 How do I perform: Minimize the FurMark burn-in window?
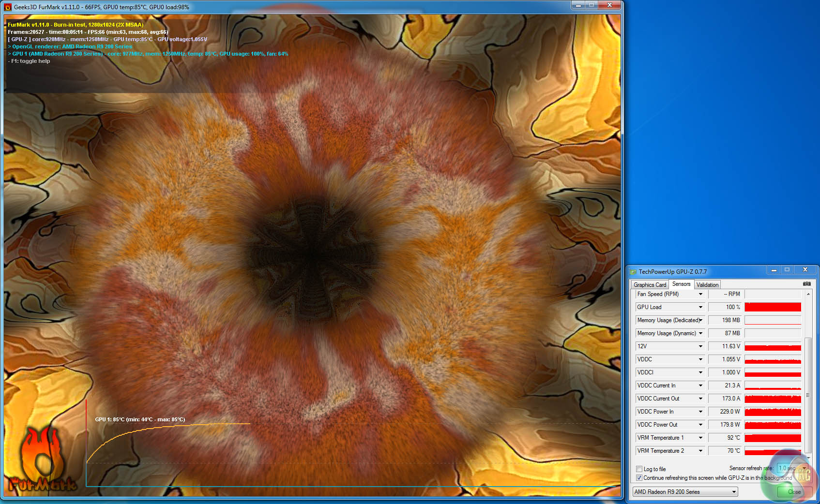pyautogui.click(x=577, y=5)
